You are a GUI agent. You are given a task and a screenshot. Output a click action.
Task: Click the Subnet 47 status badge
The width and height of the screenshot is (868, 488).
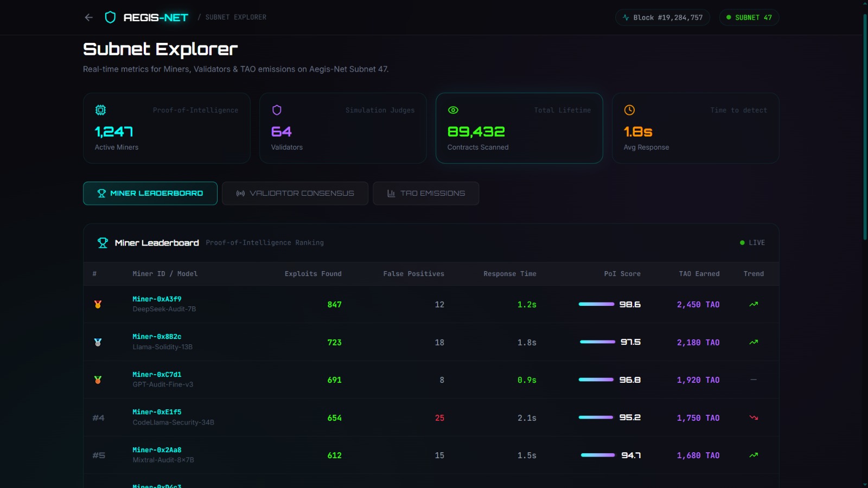(749, 17)
